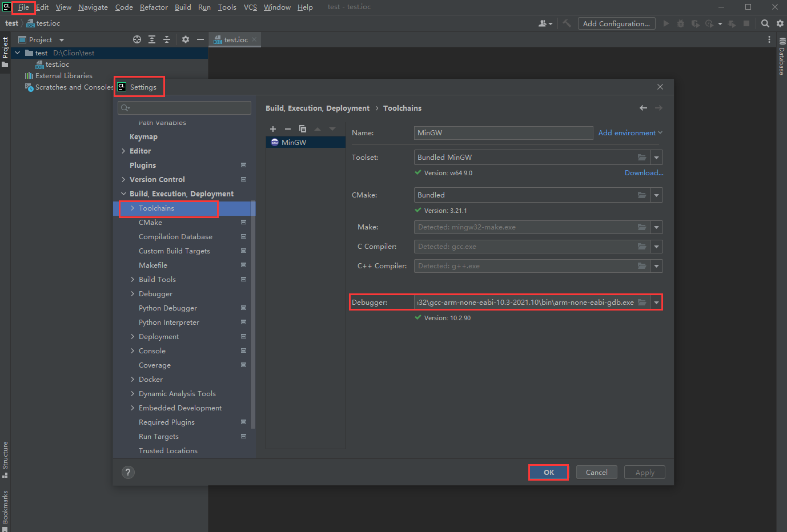Open the Settings help button

pyautogui.click(x=128, y=472)
